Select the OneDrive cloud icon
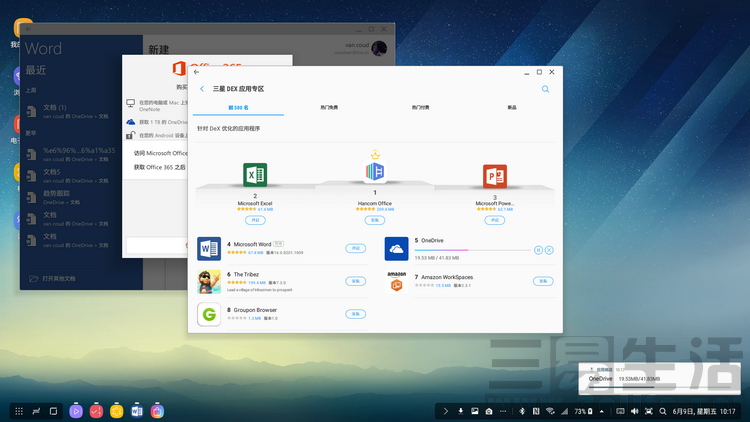The image size is (750, 422). [x=397, y=249]
